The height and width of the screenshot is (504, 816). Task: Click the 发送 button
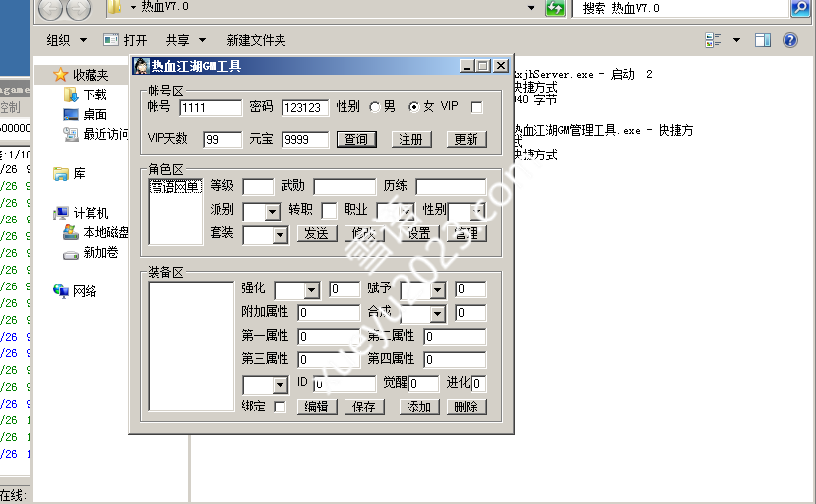[x=317, y=233]
